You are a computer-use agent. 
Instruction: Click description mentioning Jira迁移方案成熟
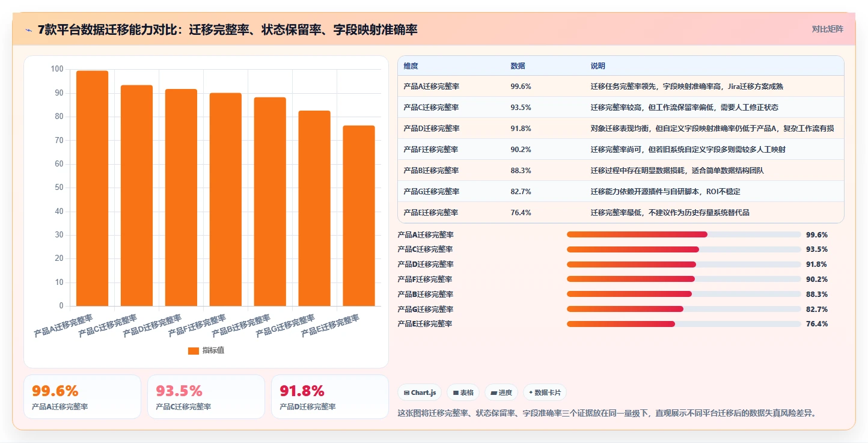click(687, 87)
